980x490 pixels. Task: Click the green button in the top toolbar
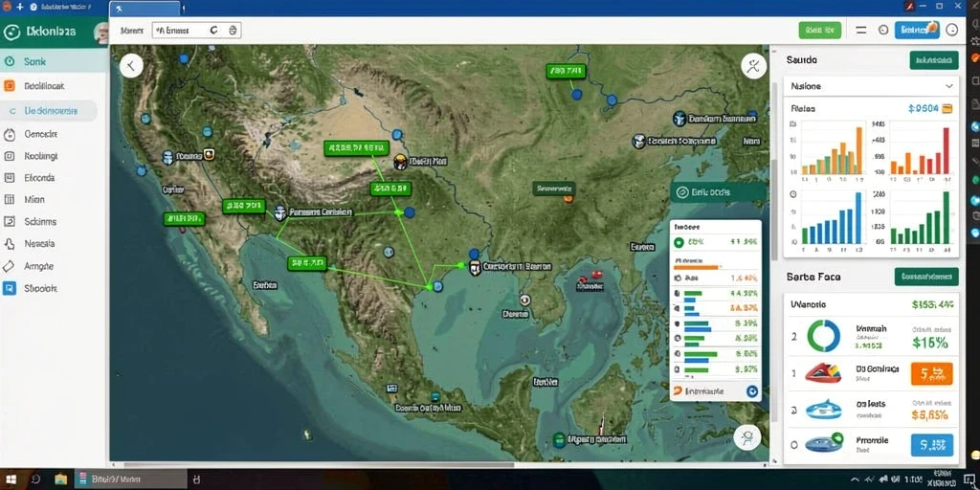pyautogui.click(x=820, y=30)
